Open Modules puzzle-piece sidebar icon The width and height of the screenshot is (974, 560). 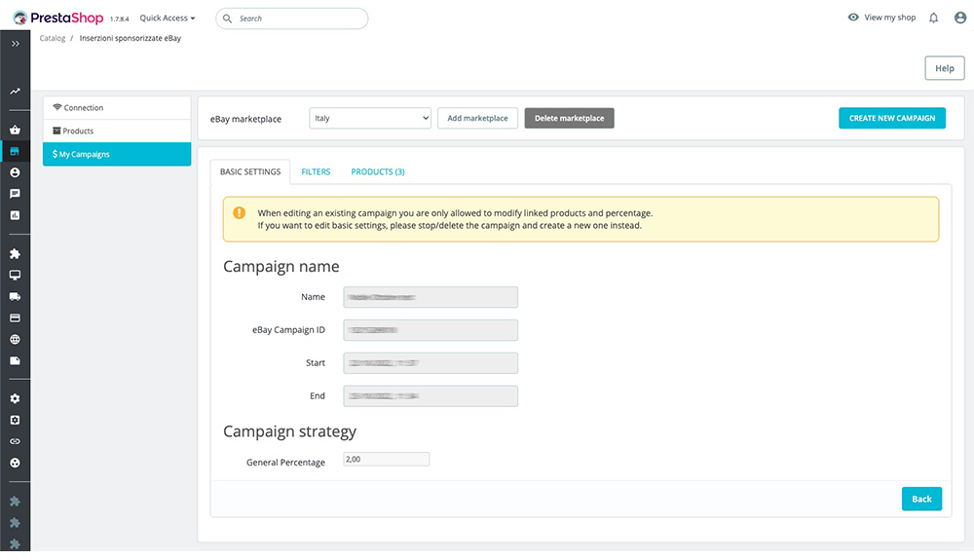[15, 253]
